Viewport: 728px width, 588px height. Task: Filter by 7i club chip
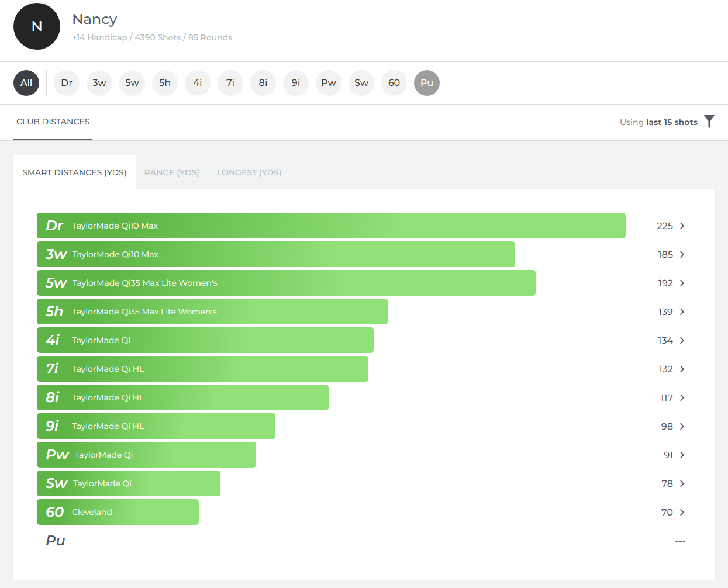[x=230, y=83]
